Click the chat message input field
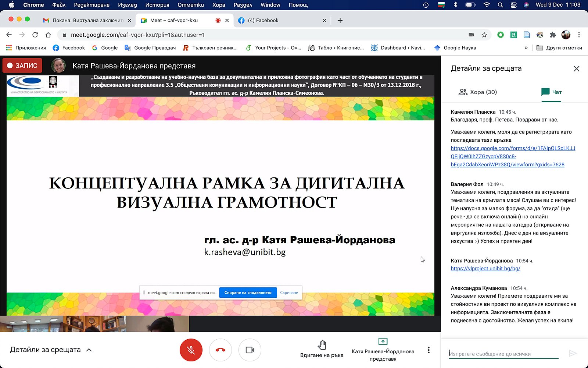 click(x=503, y=354)
